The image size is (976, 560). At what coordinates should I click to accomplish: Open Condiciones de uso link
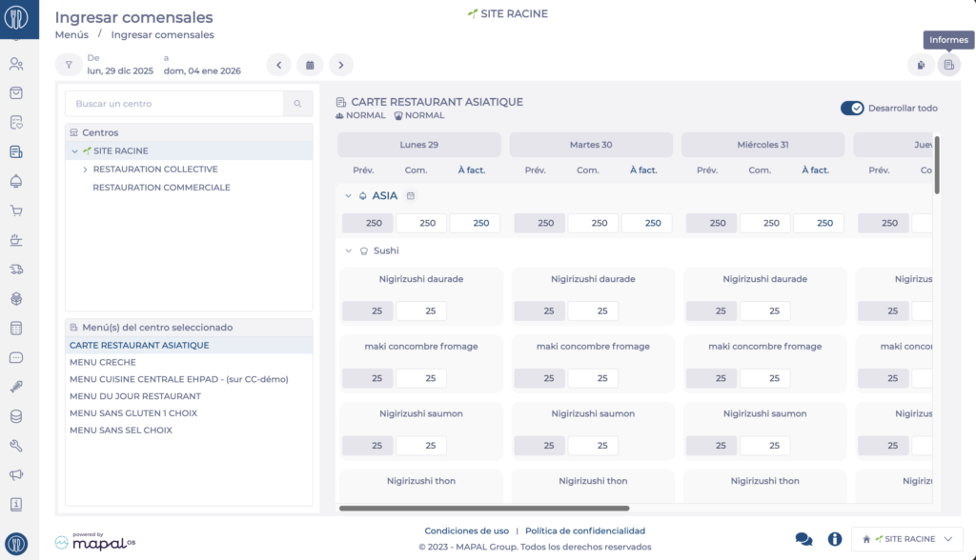(x=466, y=530)
